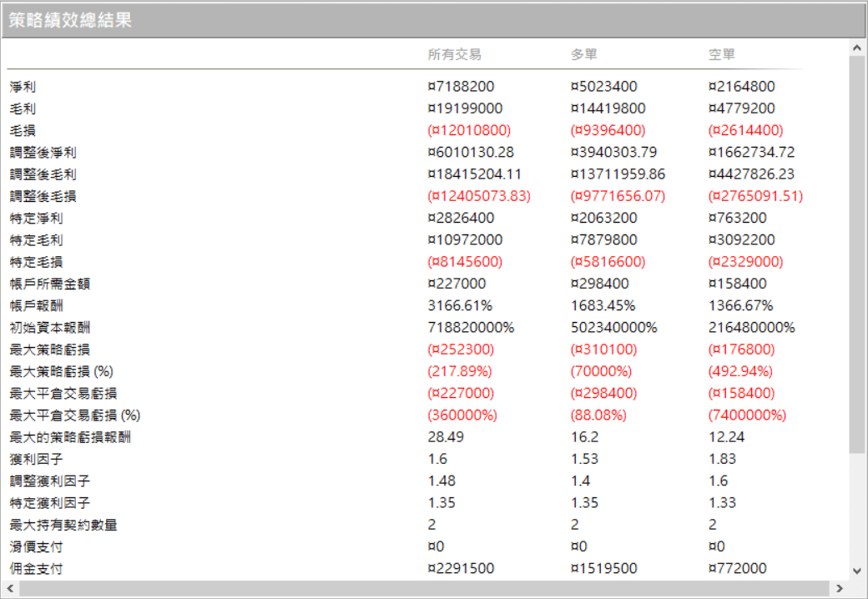Select adjusted profit factor 1.48

click(x=442, y=481)
